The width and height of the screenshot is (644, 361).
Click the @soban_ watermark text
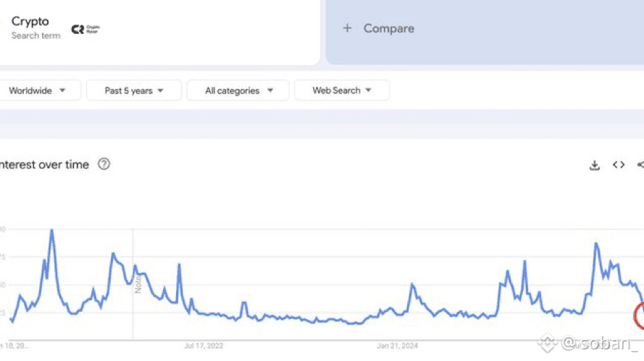(601, 341)
